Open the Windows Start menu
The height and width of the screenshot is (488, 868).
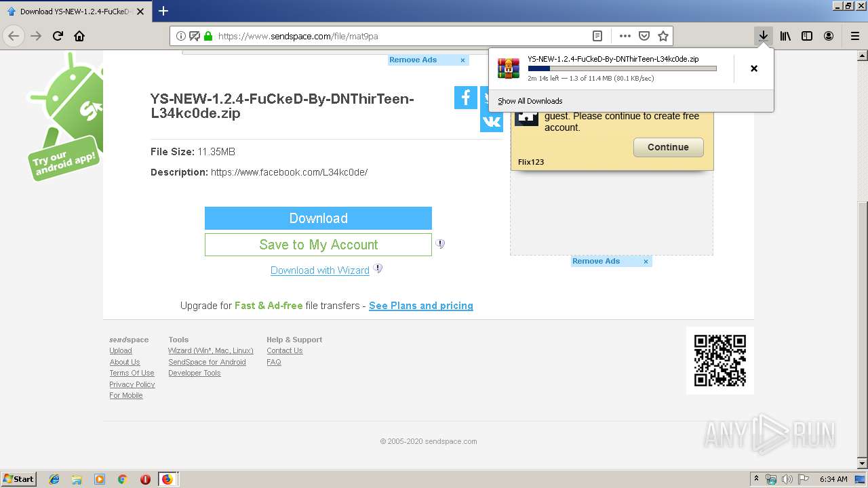tap(18, 479)
